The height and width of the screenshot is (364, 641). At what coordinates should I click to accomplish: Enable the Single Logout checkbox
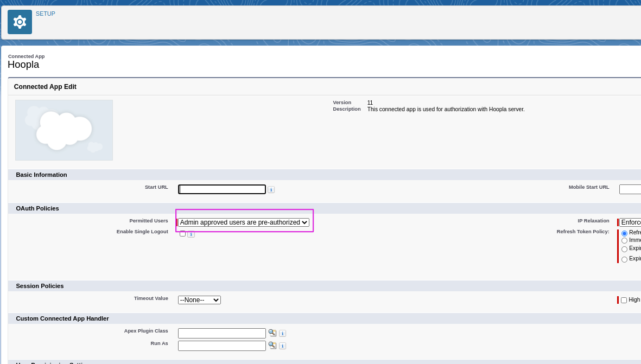pyautogui.click(x=183, y=233)
